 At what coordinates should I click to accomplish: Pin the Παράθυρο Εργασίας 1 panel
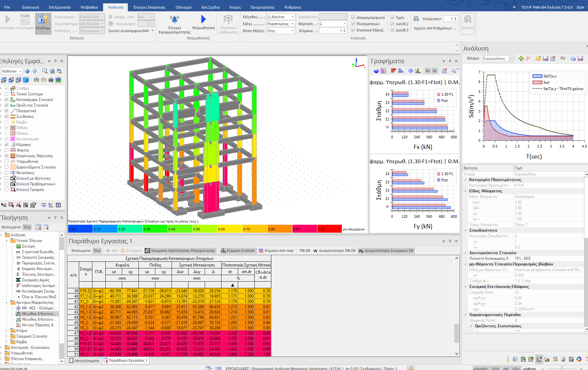pyautogui.click(x=450, y=241)
